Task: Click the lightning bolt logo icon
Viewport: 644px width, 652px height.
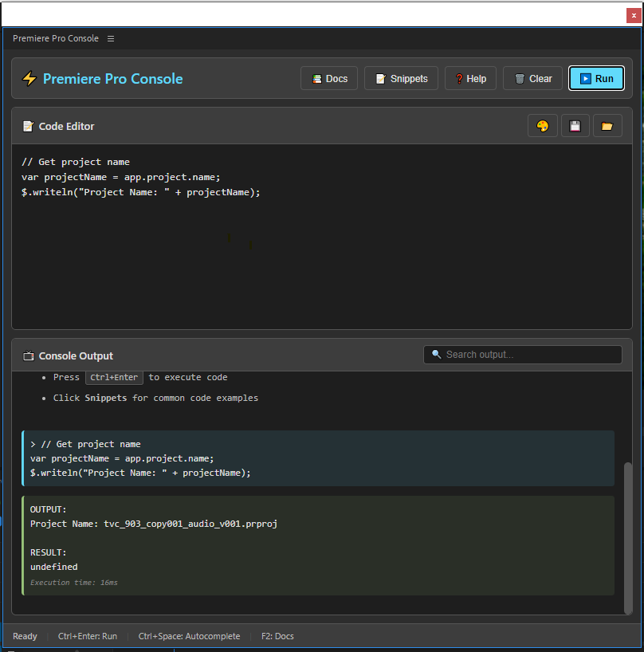Action: (x=29, y=78)
